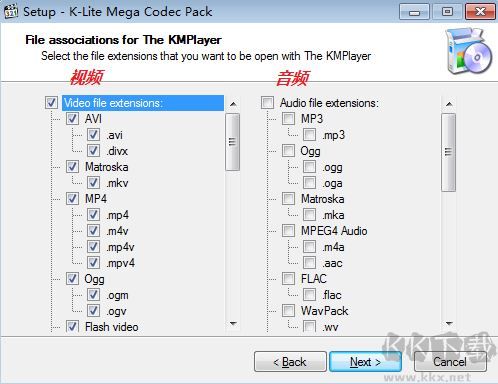Image resolution: width=498 pixels, height=384 pixels.
Task: Cancel the codec pack setup
Action: [x=450, y=362]
